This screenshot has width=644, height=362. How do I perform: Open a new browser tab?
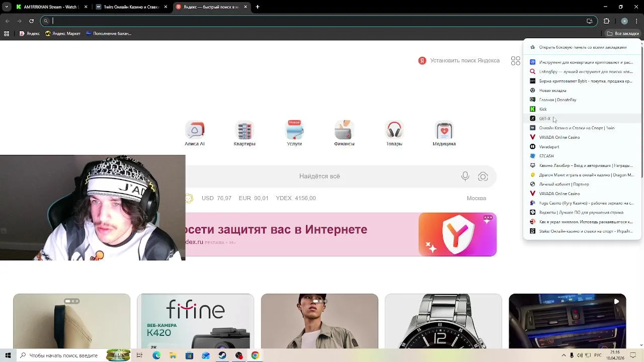tap(258, 7)
